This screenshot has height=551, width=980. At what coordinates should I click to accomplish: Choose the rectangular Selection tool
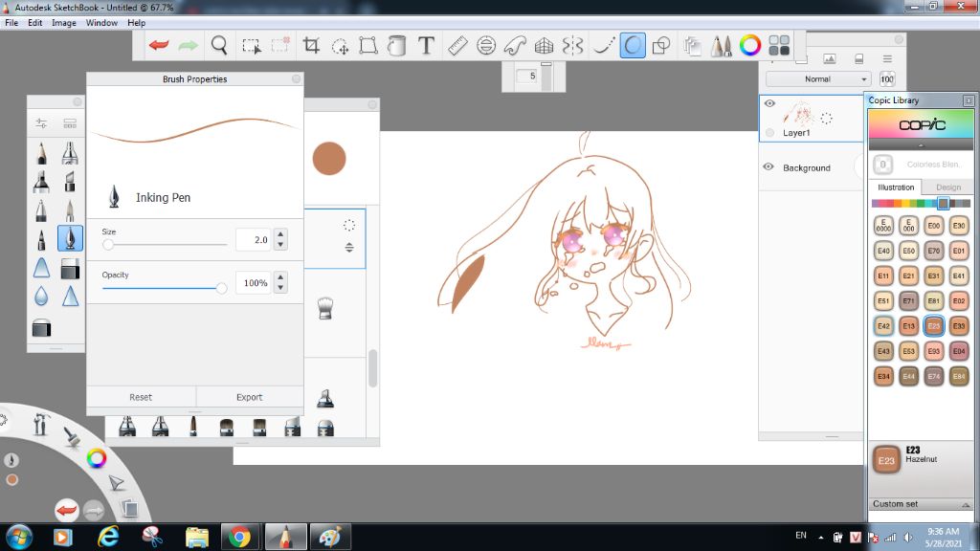[252, 46]
